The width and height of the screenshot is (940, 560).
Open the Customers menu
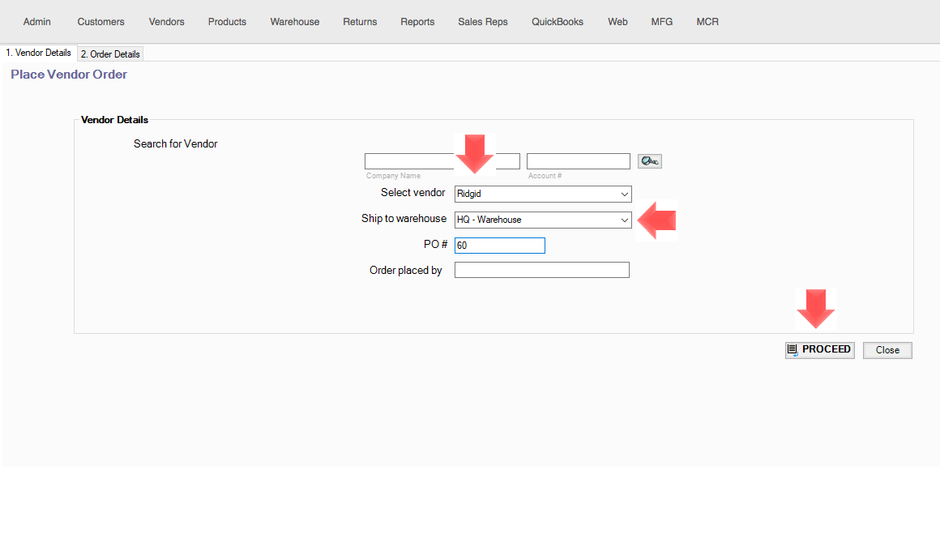[101, 22]
